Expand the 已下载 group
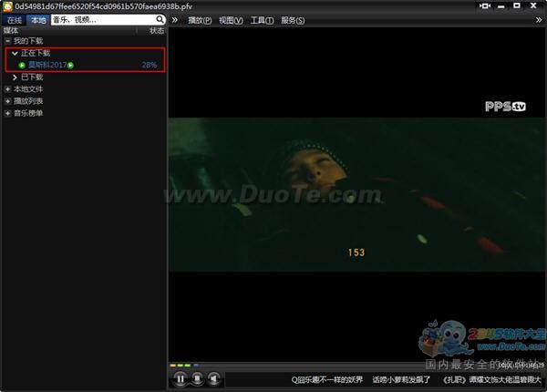 pyautogui.click(x=15, y=77)
